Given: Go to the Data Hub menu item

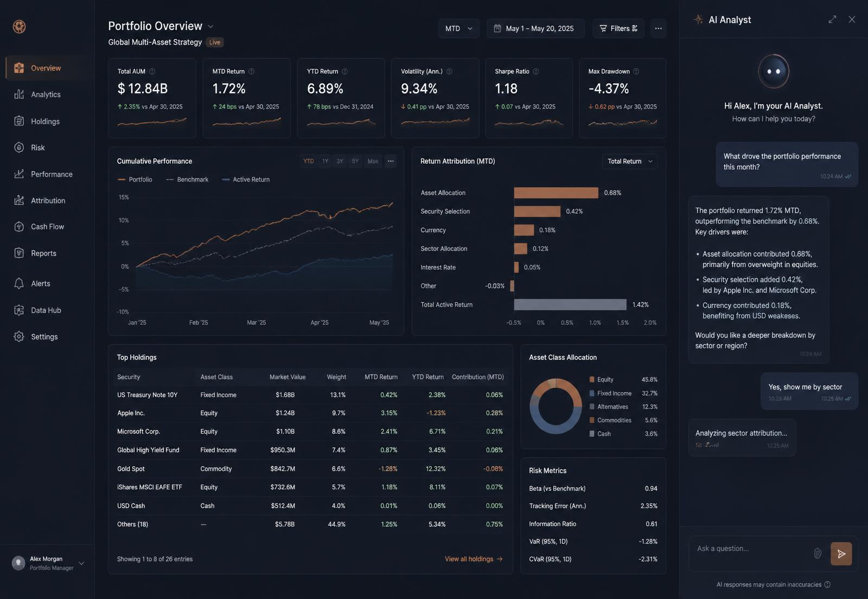Looking at the screenshot, I should [x=46, y=310].
